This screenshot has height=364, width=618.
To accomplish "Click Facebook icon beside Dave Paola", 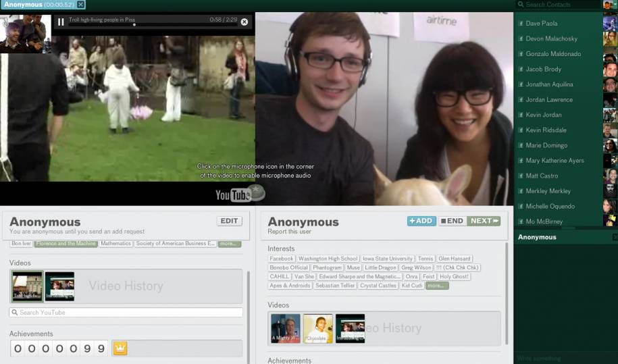I will (x=520, y=23).
